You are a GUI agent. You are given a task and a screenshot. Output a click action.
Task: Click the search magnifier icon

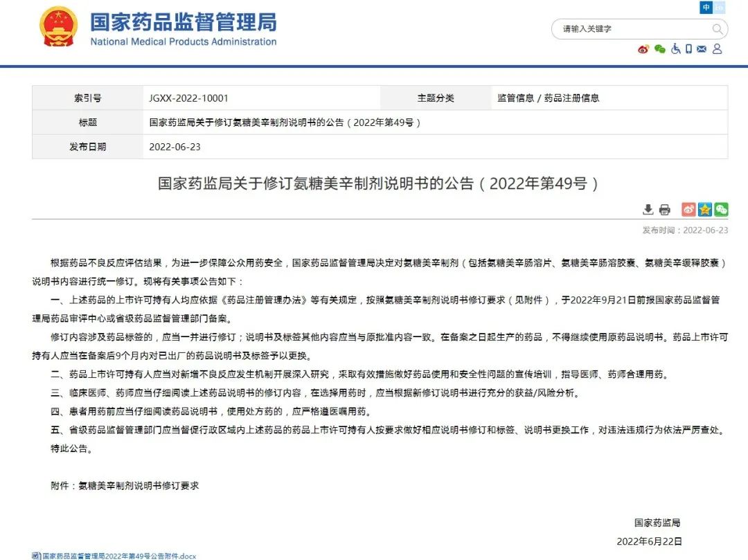click(718, 29)
